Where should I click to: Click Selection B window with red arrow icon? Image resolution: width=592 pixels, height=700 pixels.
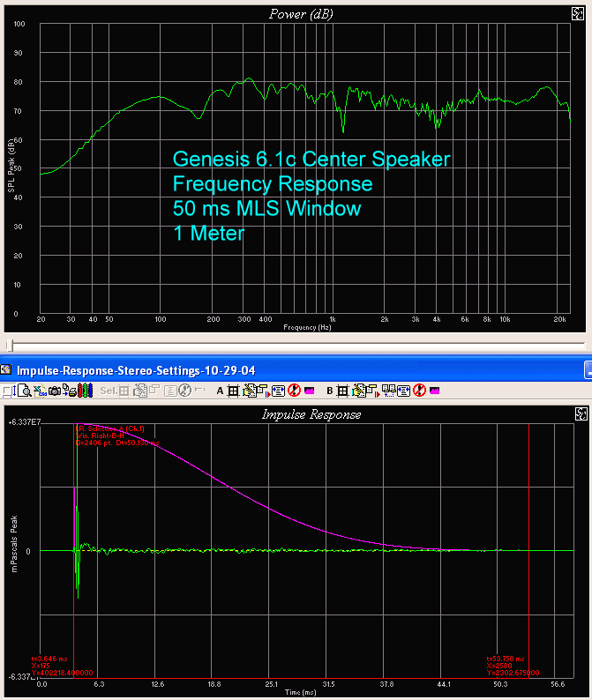point(373,391)
